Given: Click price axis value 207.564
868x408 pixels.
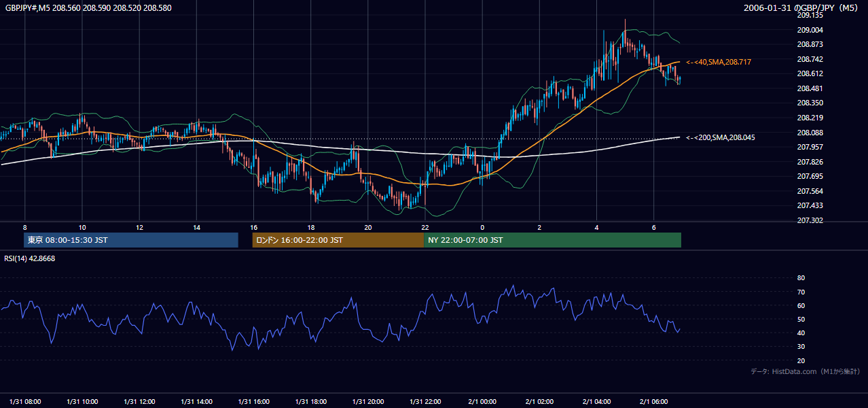Looking at the screenshot, I should (810, 191).
